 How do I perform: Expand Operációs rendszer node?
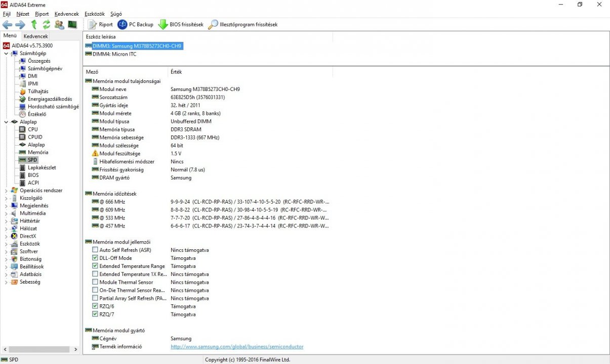point(6,191)
